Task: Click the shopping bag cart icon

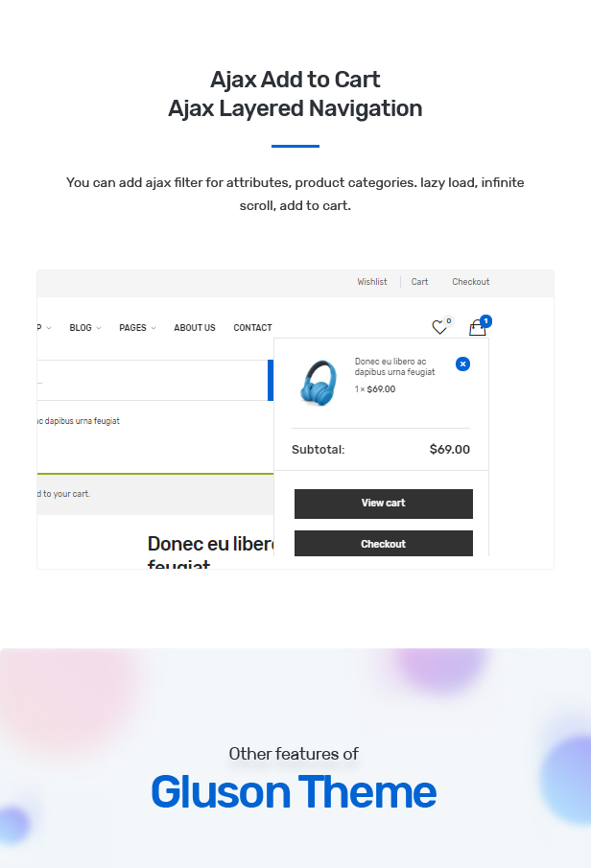Action: coord(477,329)
